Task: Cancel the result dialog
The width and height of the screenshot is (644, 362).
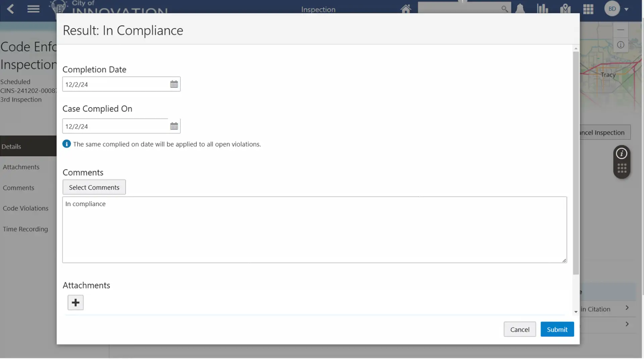Action: click(x=520, y=329)
